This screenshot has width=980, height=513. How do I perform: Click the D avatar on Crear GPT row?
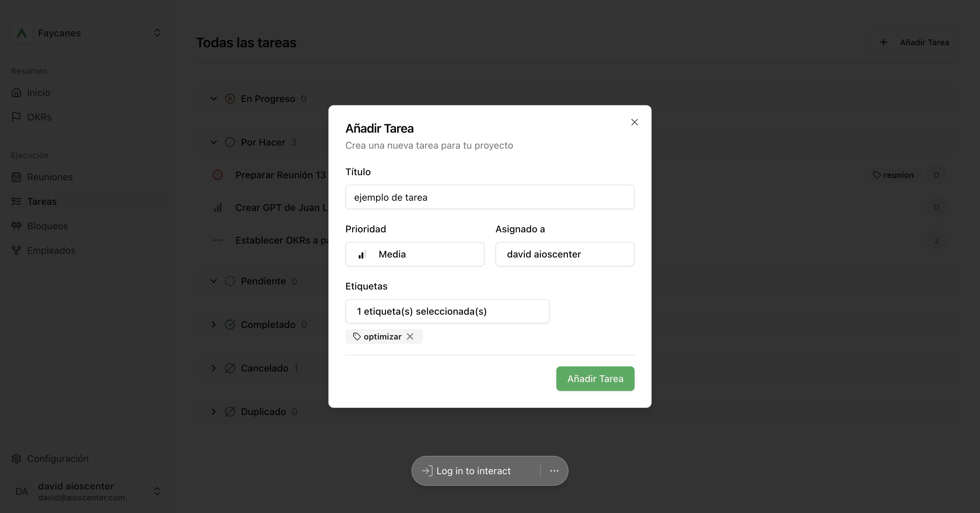click(936, 208)
